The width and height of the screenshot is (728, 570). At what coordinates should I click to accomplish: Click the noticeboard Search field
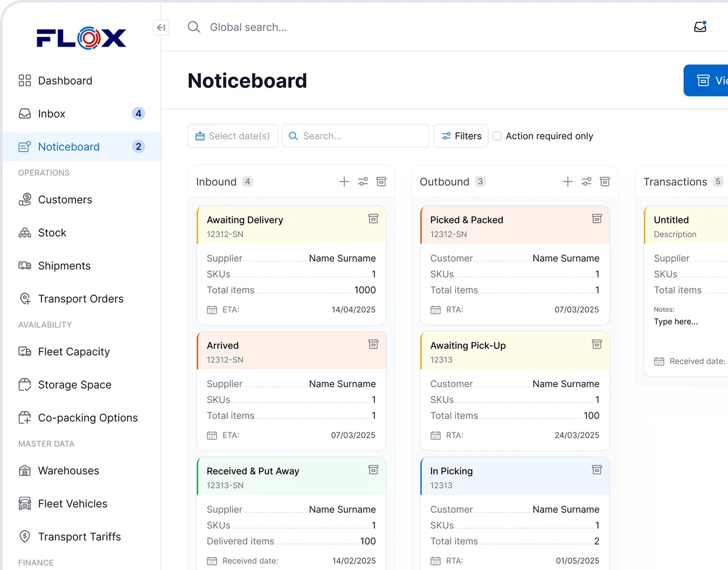click(356, 136)
